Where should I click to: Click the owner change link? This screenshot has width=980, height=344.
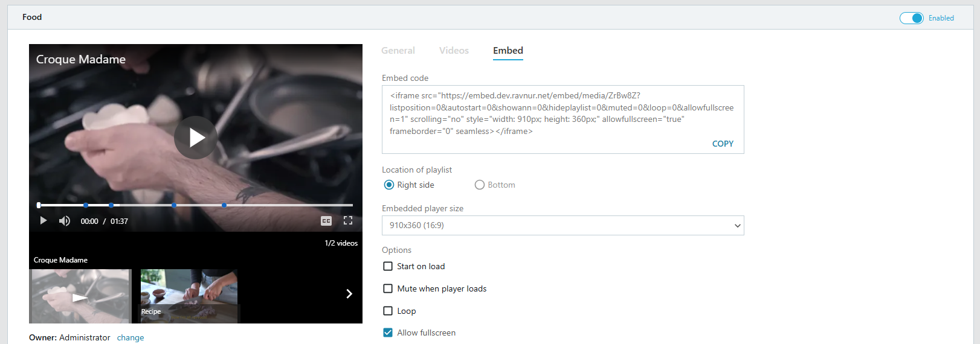(131, 337)
